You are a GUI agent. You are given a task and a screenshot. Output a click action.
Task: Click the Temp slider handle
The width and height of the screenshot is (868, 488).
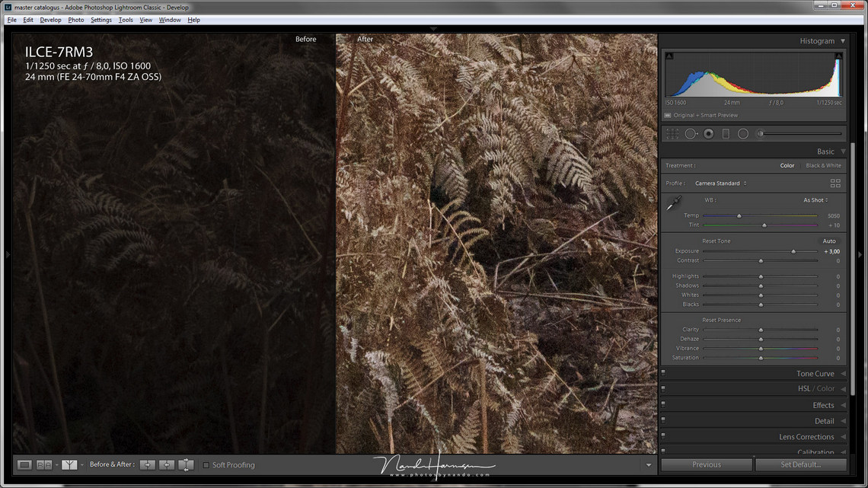click(739, 215)
